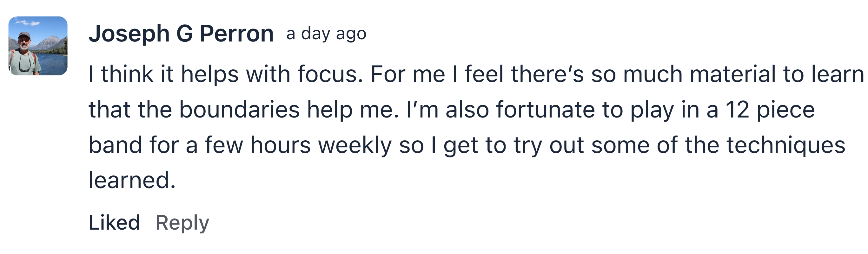Click the word 'helps' in the first line
Screen dimensions: 868x254
click(x=210, y=74)
